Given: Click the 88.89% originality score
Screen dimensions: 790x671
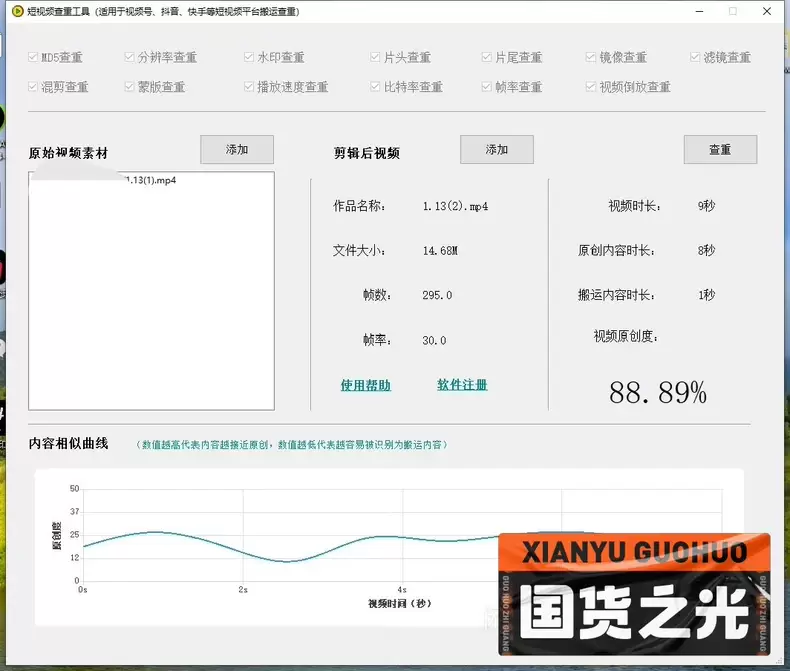Looking at the screenshot, I should tap(658, 392).
